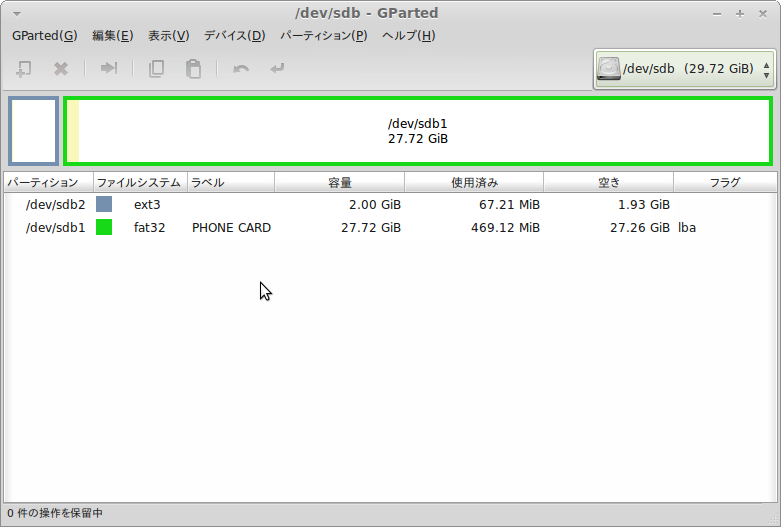The image size is (781, 527).
Task: Click the Apply all operations icon
Action: tap(277, 68)
